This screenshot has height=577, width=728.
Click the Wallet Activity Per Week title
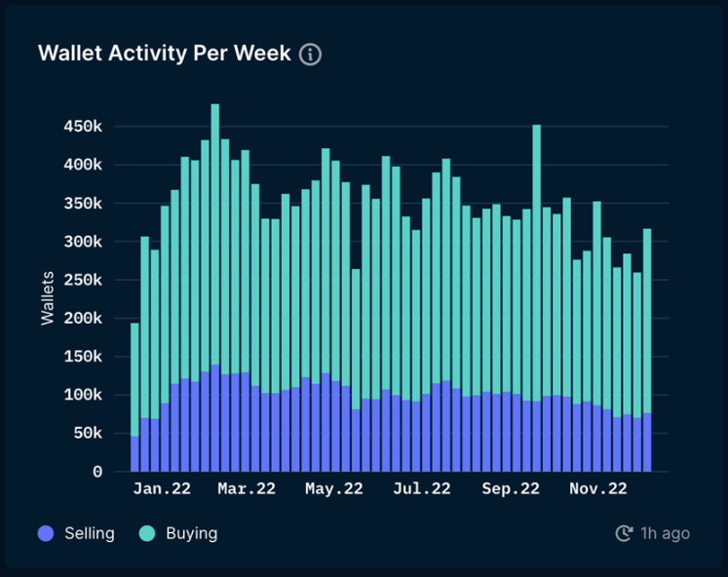[x=164, y=53]
